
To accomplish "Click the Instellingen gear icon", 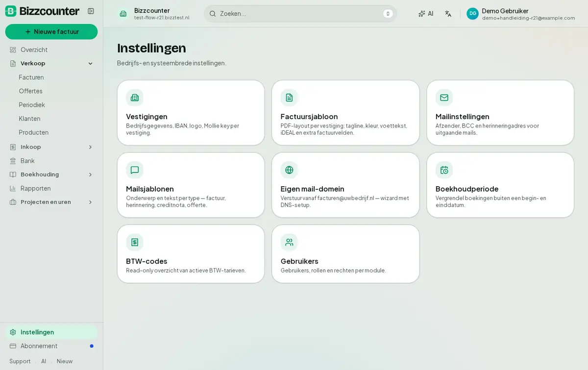I will click(13, 332).
